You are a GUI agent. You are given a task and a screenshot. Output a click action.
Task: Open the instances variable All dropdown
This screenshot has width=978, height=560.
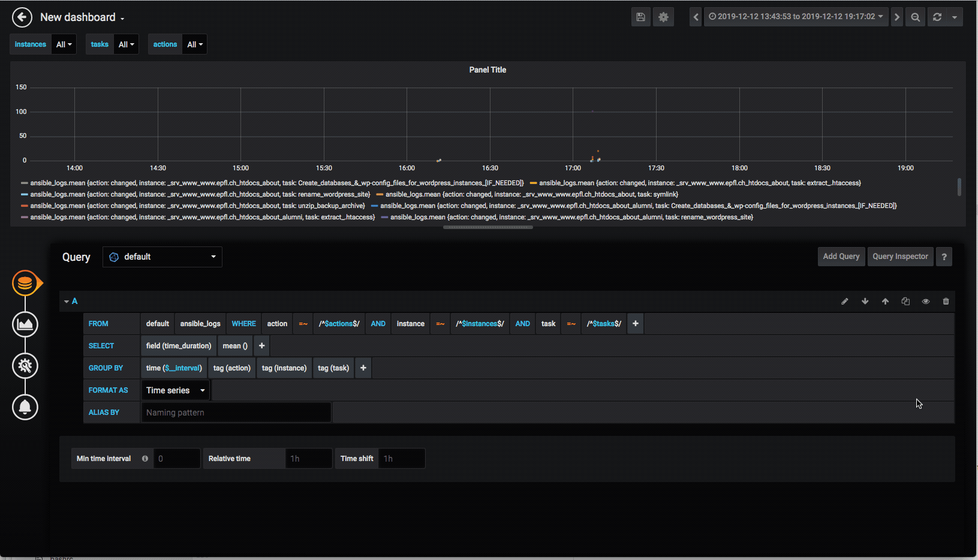64,44
